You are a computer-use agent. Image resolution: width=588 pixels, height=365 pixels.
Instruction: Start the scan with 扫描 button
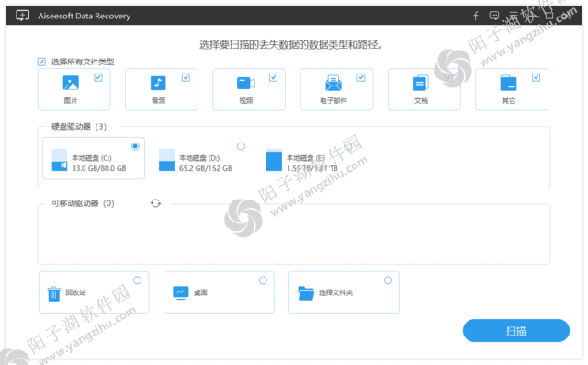[516, 330]
